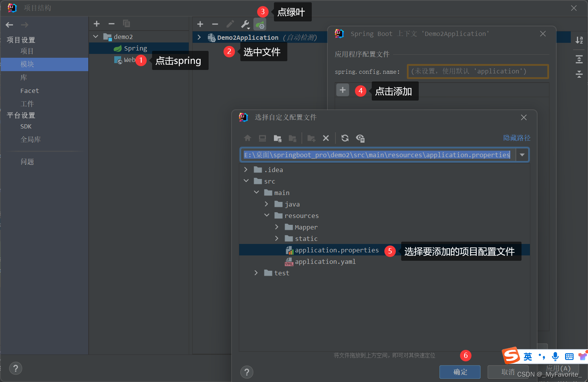The height and width of the screenshot is (382, 588).
Task: Select the wrench settings icon in the toolbar
Action: [245, 24]
